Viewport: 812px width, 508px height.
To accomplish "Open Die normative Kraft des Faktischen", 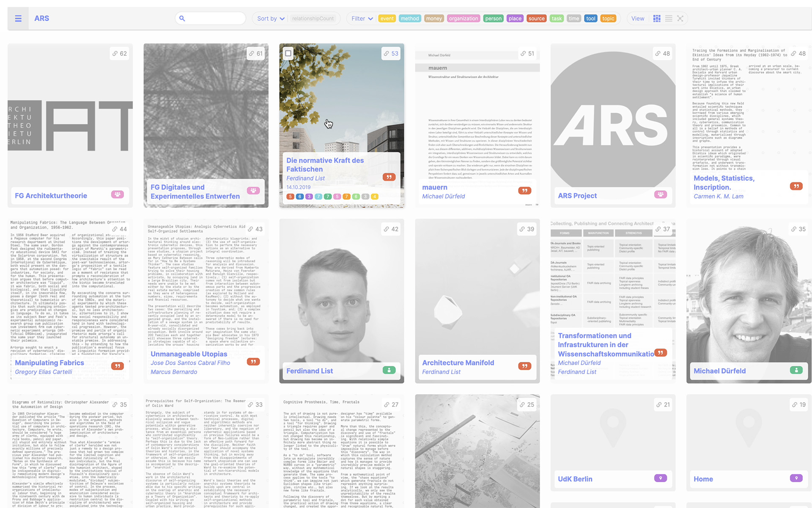I will [325, 165].
